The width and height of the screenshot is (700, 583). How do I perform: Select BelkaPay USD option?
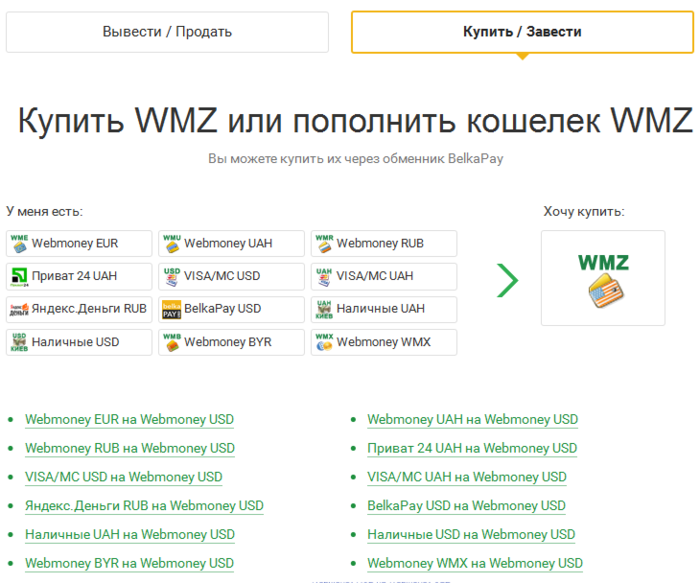231,309
